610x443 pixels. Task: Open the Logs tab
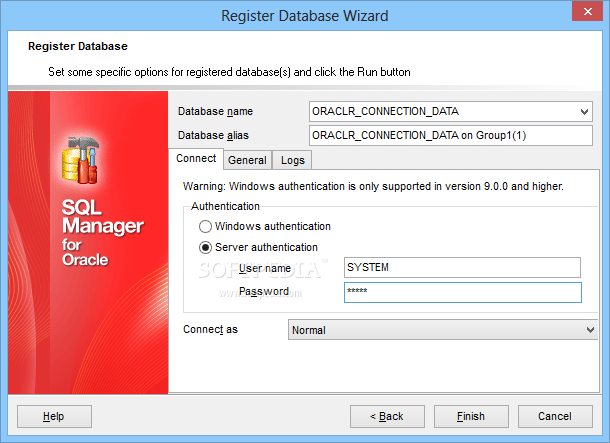(293, 160)
